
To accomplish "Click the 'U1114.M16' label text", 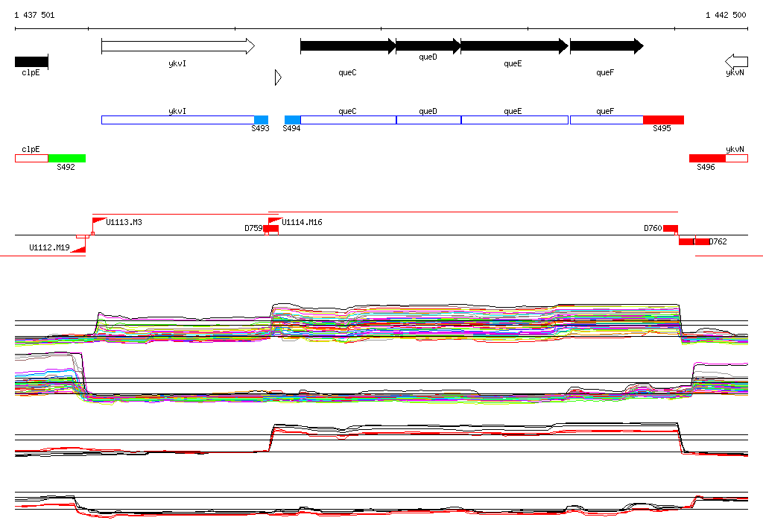I will pyautogui.click(x=303, y=222).
